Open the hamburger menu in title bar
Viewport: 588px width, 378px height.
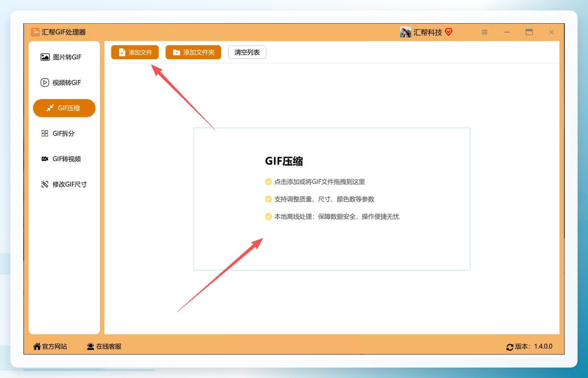pyautogui.click(x=484, y=32)
